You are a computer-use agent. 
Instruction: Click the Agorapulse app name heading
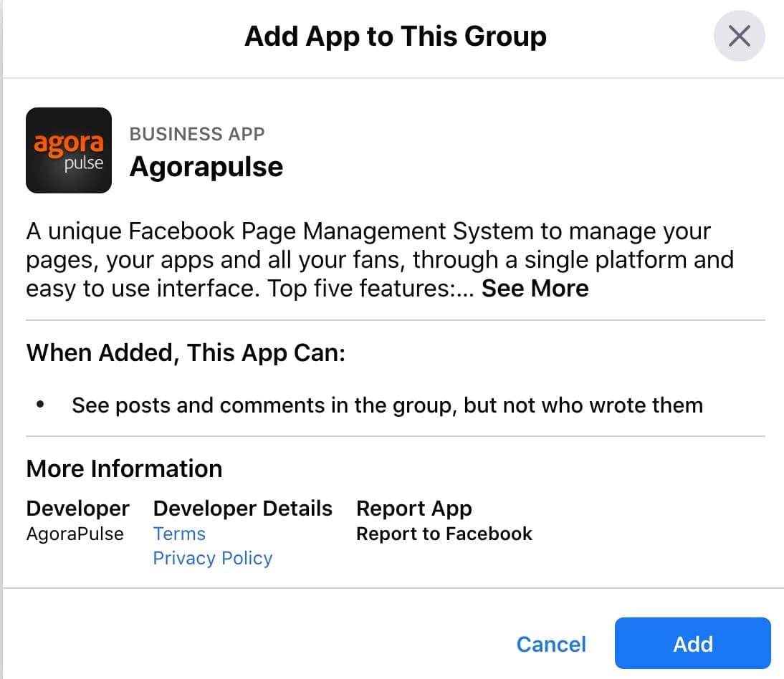click(x=206, y=167)
